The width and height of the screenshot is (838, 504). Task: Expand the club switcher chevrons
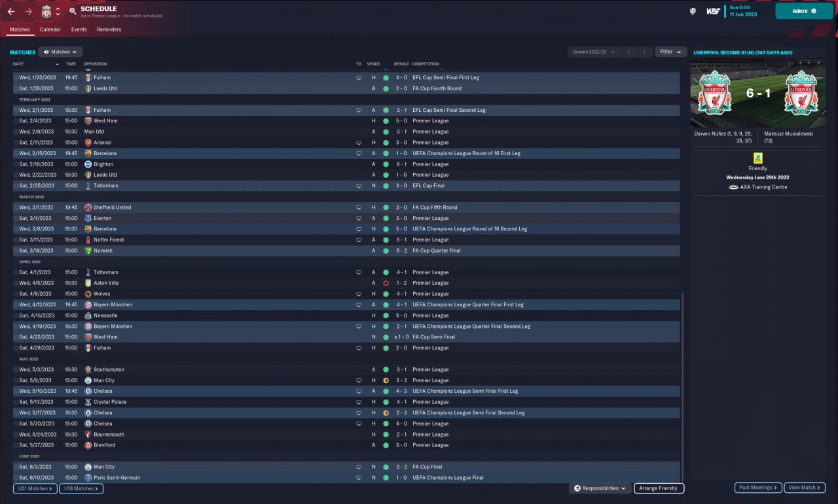[58, 12]
